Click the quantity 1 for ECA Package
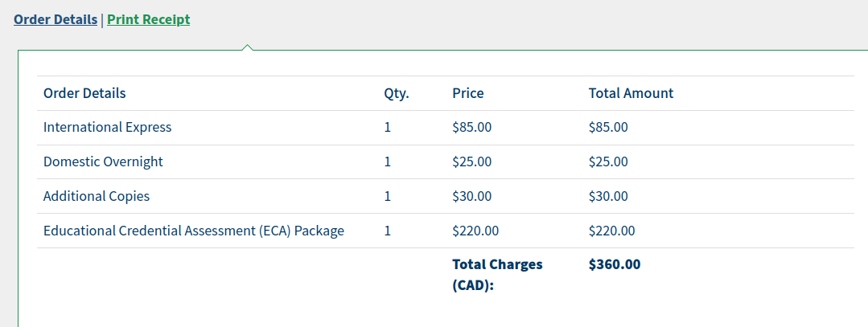868x327 pixels. (x=388, y=231)
